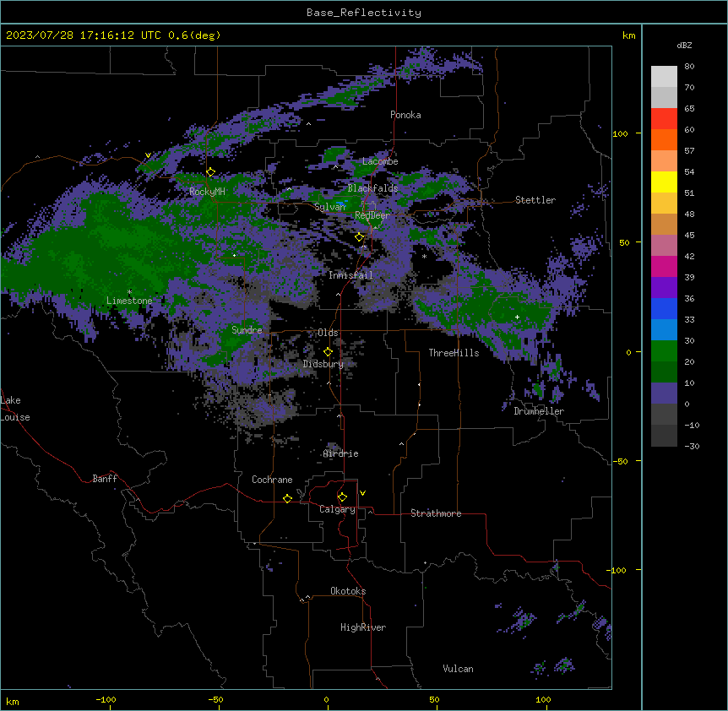Image resolution: width=728 pixels, height=711 pixels.
Task: Click the Cochrane town label
Action: click(x=272, y=480)
